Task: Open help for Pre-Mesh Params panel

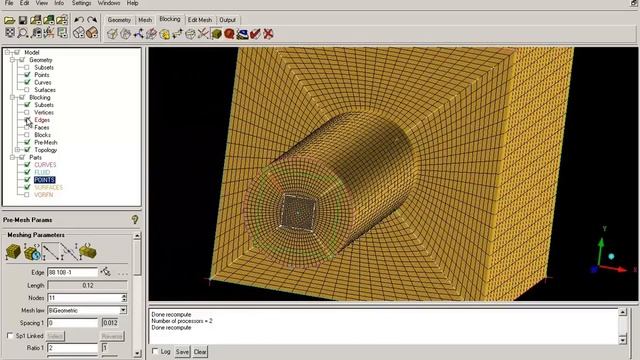Action: coord(135,220)
